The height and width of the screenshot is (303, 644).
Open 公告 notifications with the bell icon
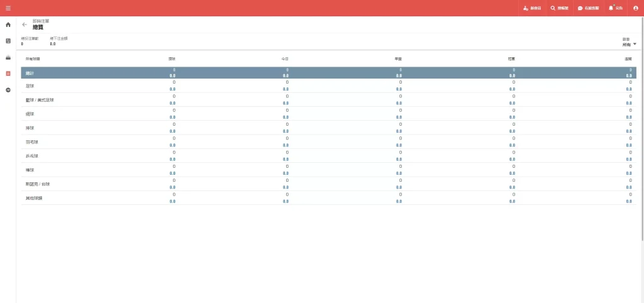[615, 8]
